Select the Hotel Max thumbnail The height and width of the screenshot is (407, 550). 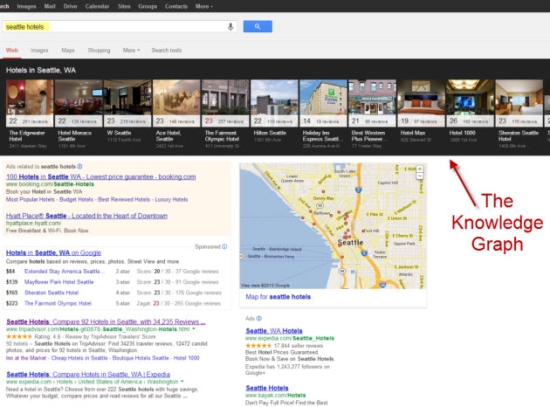[421, 103]
